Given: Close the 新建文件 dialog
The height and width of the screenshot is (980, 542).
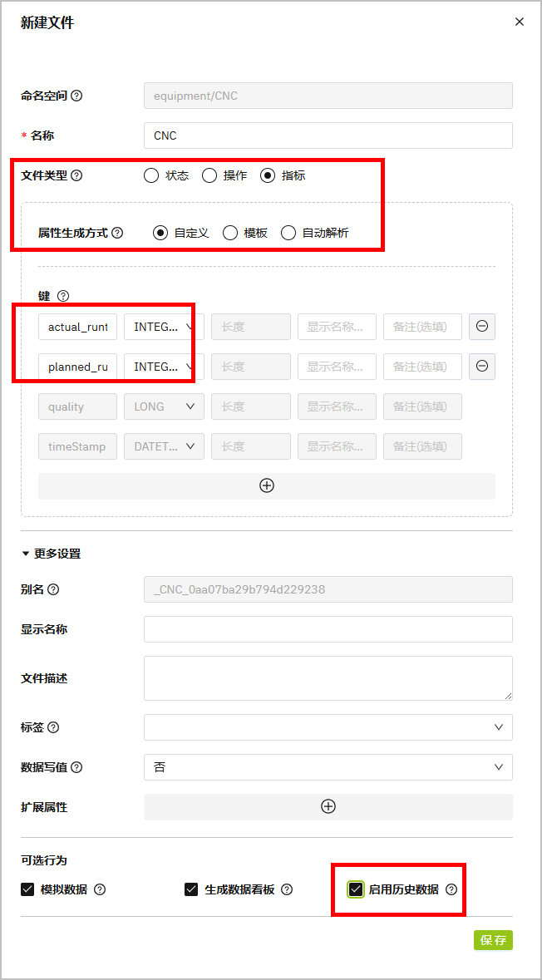Looking at the screenshot, I should [520, 22].
